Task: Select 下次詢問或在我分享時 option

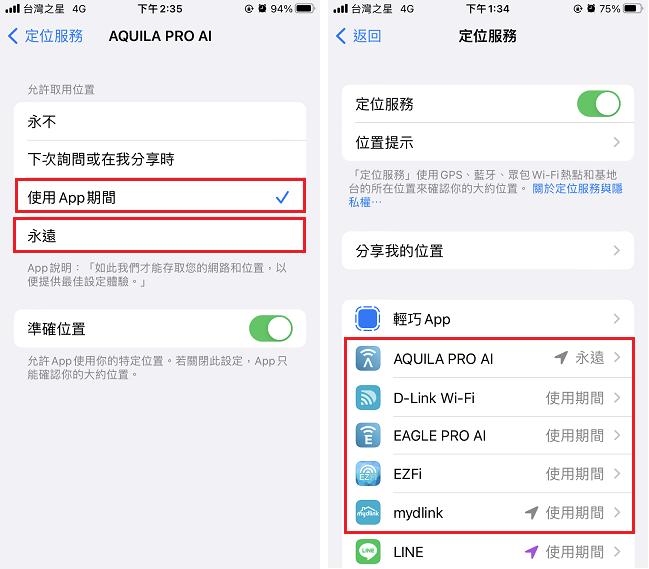Action: pos(160,159)
